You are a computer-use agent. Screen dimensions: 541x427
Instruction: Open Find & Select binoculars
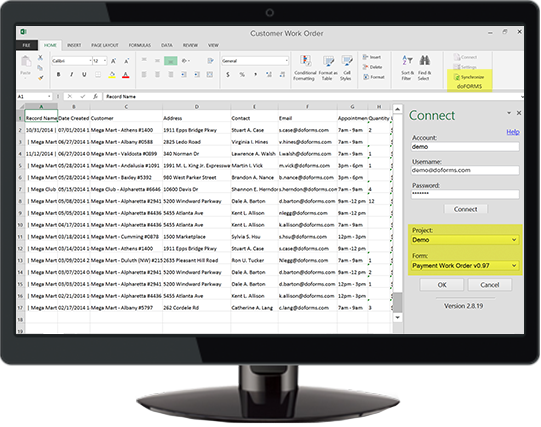tap(424, 68)
